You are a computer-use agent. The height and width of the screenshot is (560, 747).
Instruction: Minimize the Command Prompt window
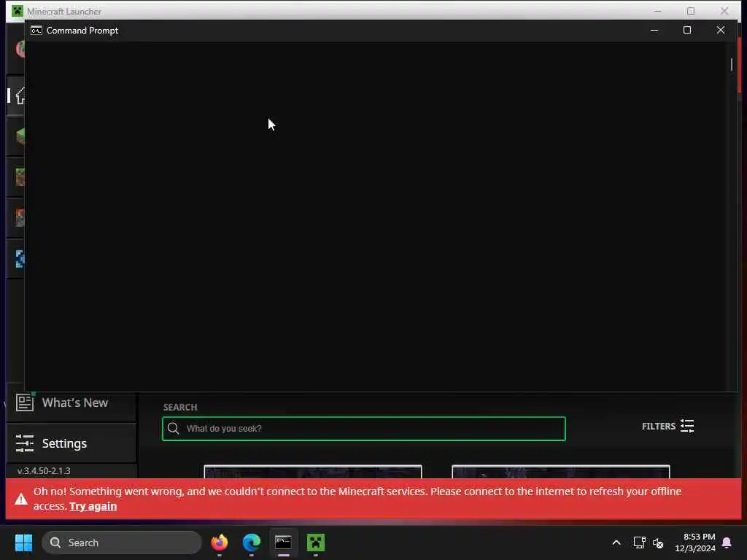tap(654, 30)
